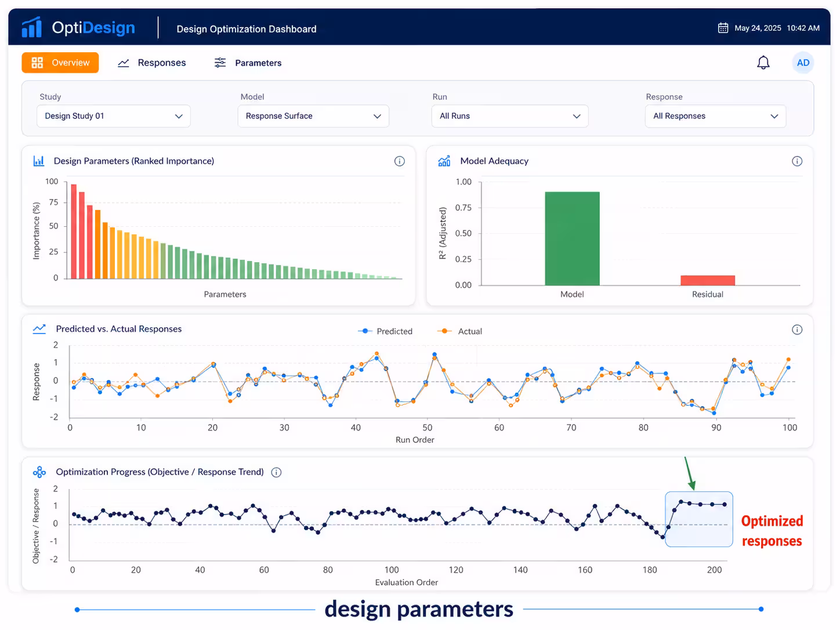Click the OptiDesign brand name

coord(93,27)
